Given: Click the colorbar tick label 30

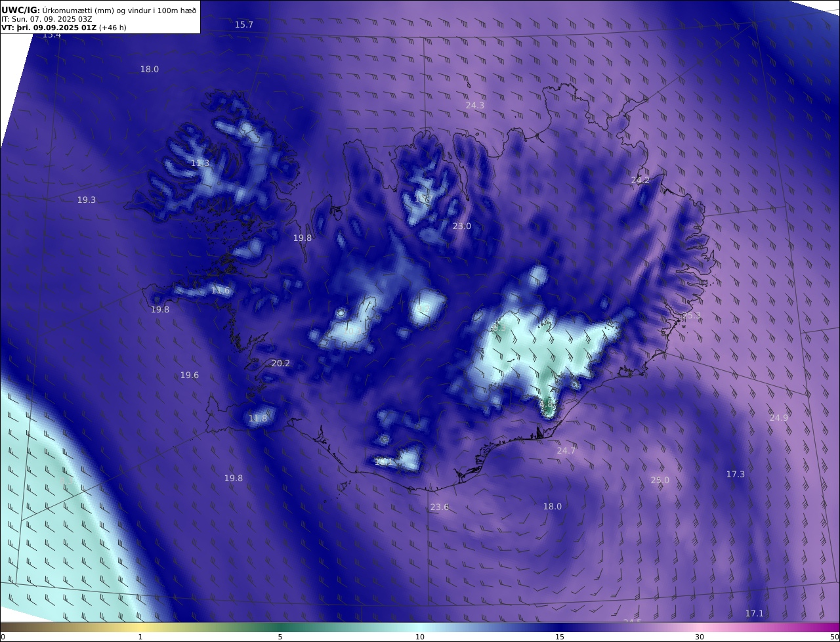Looking at the screenshot, I should click(x=700, y=637).
